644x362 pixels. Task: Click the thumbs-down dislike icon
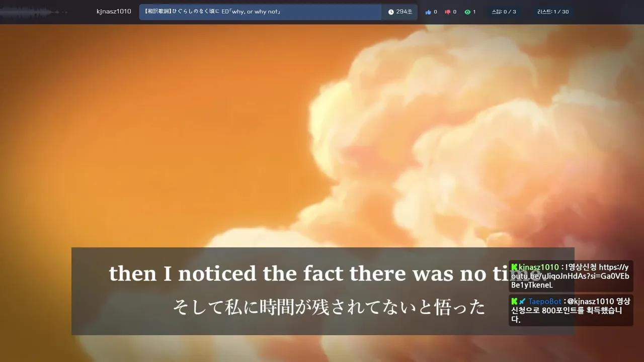point(447,12)
